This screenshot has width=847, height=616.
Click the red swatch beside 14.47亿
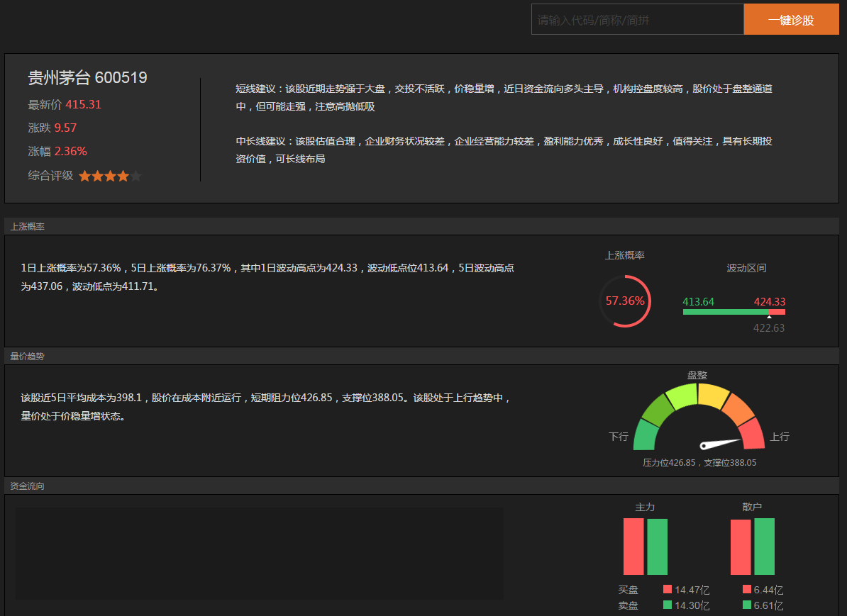(x=668, y=589)
